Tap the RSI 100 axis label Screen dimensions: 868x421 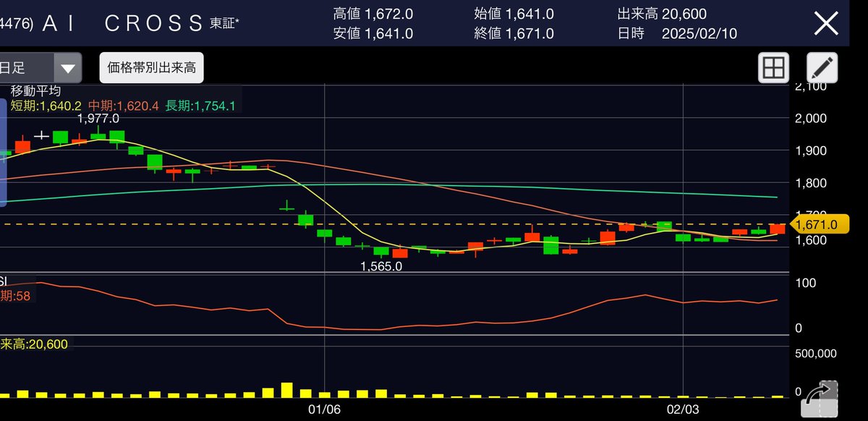804,283
